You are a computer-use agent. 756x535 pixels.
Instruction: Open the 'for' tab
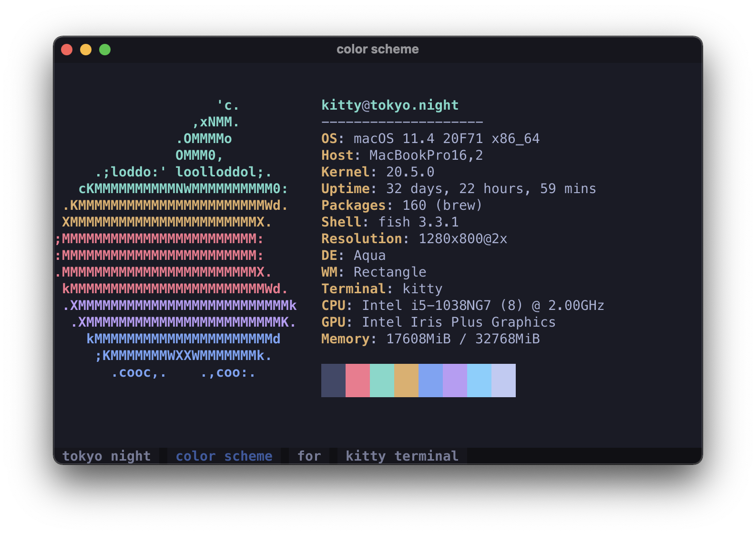[x=309, y=456]
